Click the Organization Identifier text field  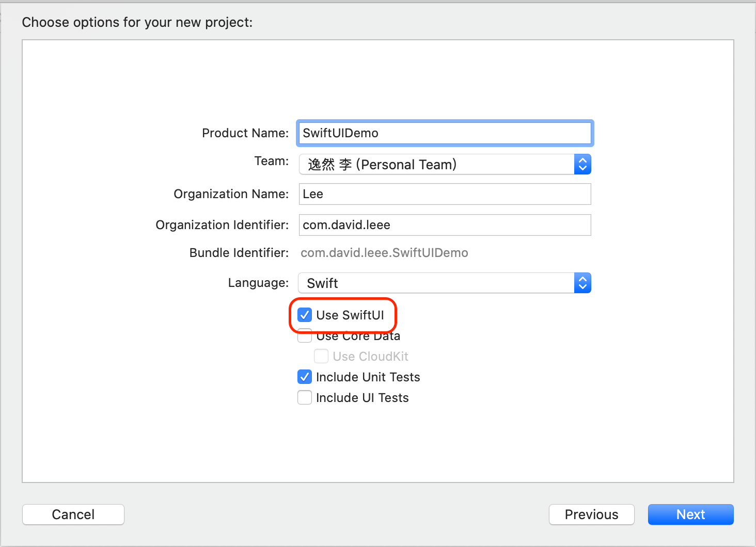tap(445, 225)
